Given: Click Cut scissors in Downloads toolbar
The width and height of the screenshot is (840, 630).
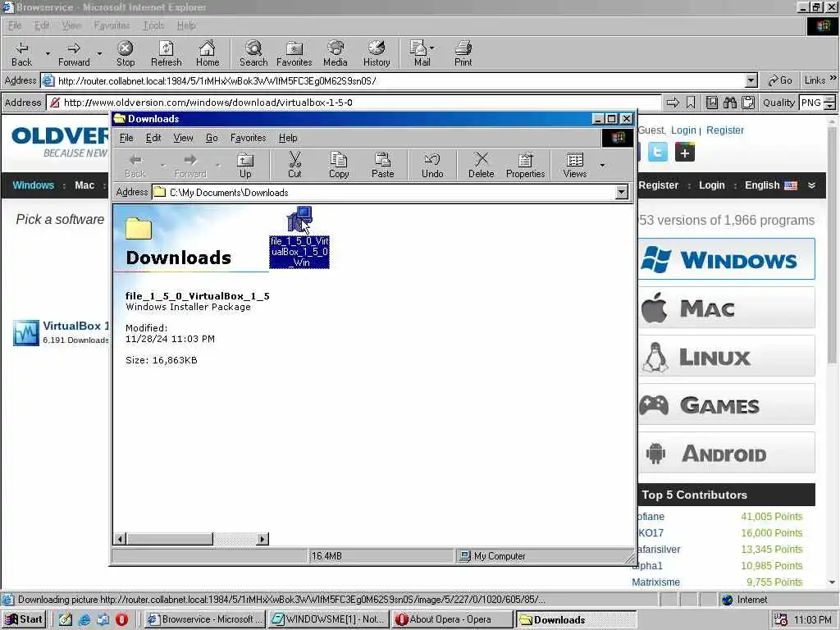Looking at the screenshot, I should (x=294, y=165).
